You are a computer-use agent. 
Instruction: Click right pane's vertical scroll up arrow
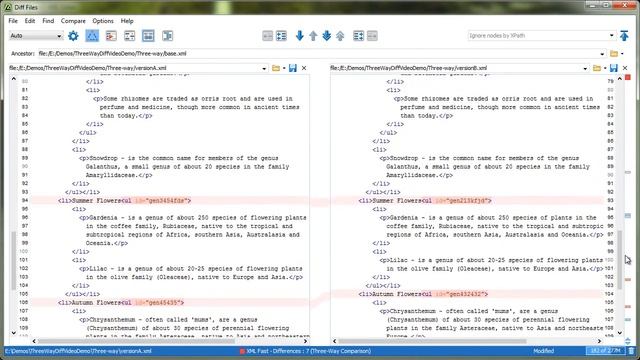620,78
